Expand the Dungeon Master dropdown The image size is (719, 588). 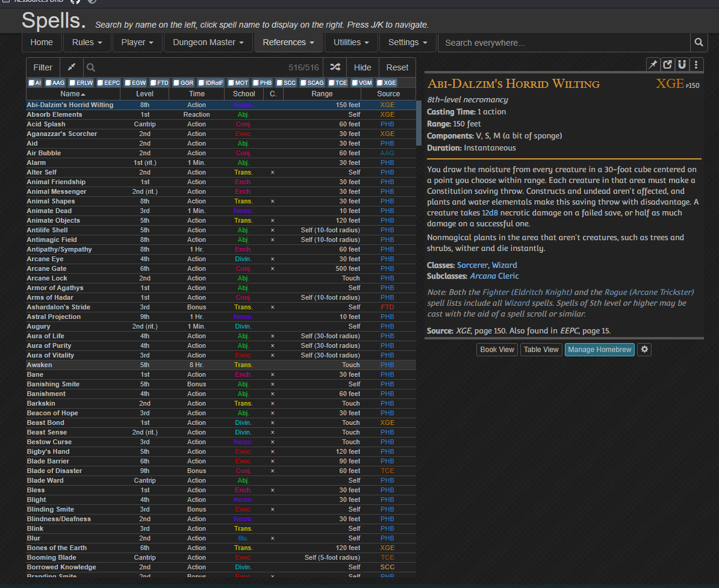(x=208, y=43)
